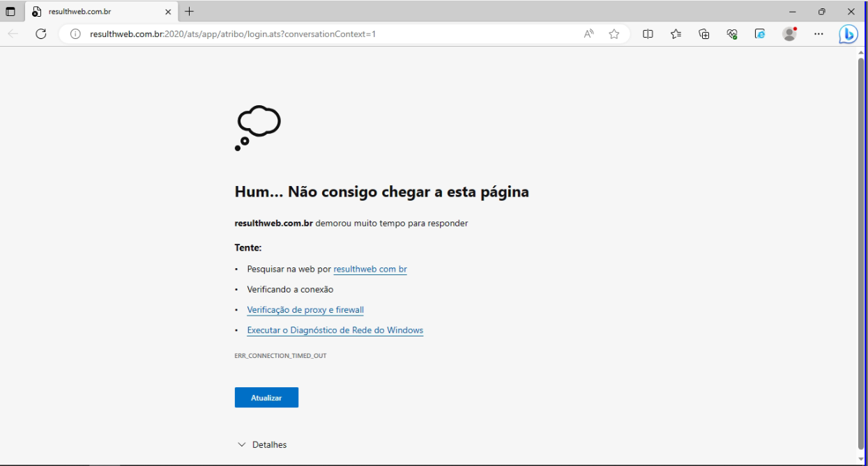Click the Internet Explorer mode icon
Image resolution: width=868 pixels, height=466 pixels.
pyautogui.click(x=760, y=33)
